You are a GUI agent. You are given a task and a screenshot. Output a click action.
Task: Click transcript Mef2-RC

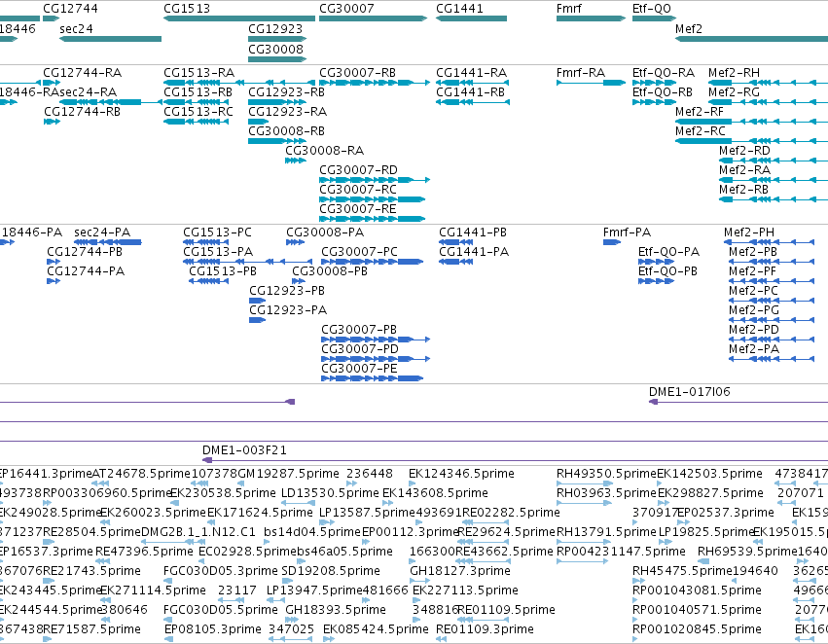(701, 131)
